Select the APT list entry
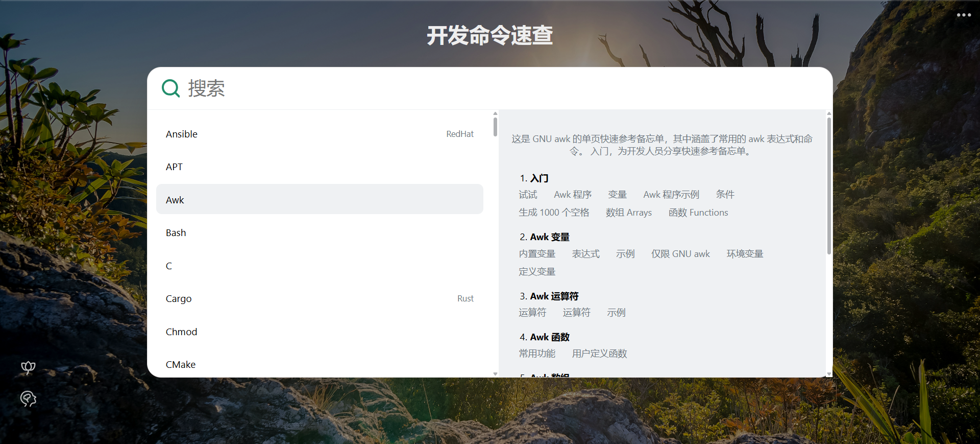The image size is (980, 444). pos(320,167)
